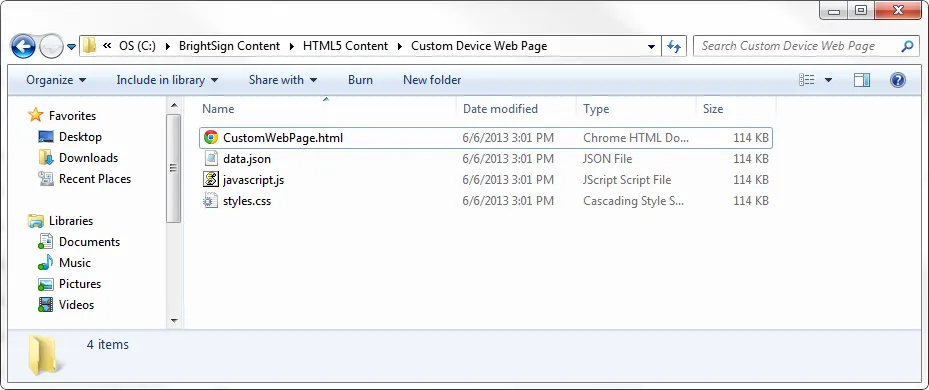This screenshot has width=929, height=390.
Task: Select Libraries in the navigation pane
Action: (71, 220)
